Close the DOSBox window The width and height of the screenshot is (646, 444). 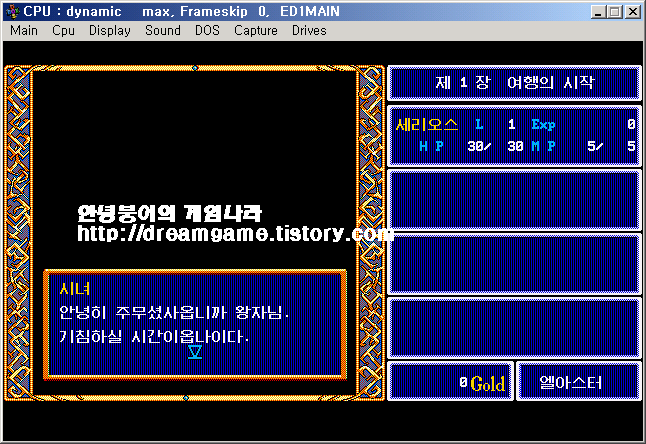(x=632, y=12)
